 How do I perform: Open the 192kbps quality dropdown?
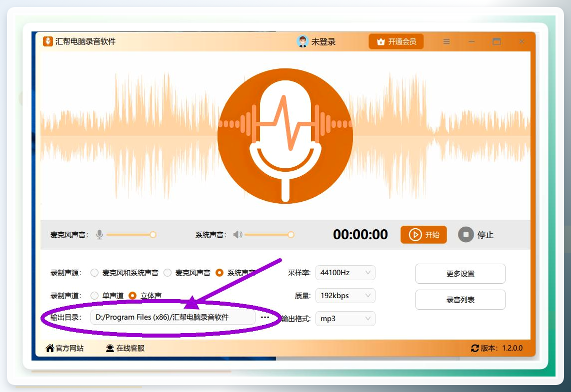coord(345,296)
